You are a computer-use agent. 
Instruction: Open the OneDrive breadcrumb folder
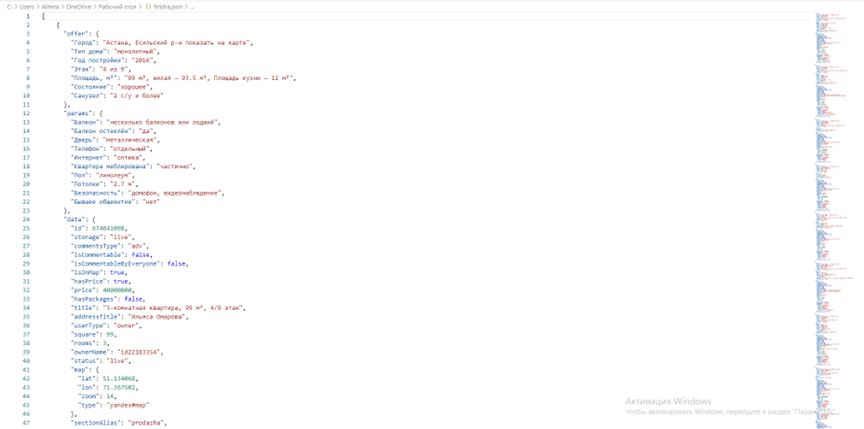[x=78, y=6]
